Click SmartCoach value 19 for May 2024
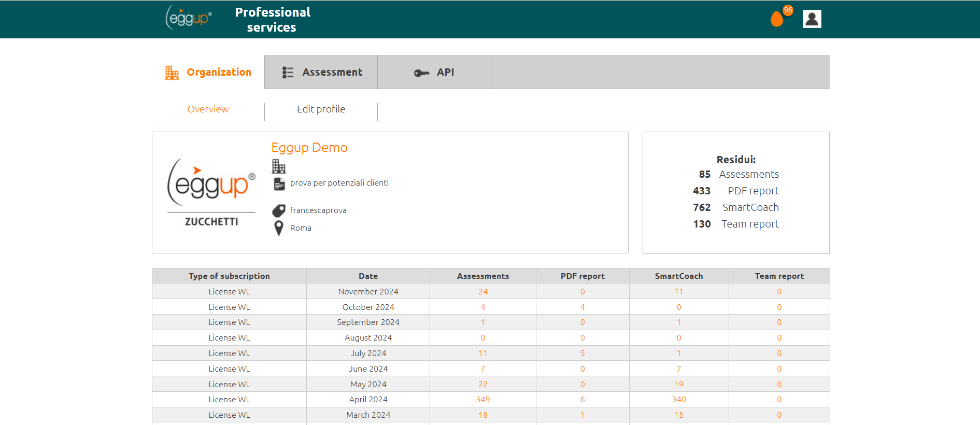The width and height of the screenshot is (980, 425). [x=679, y=385]
